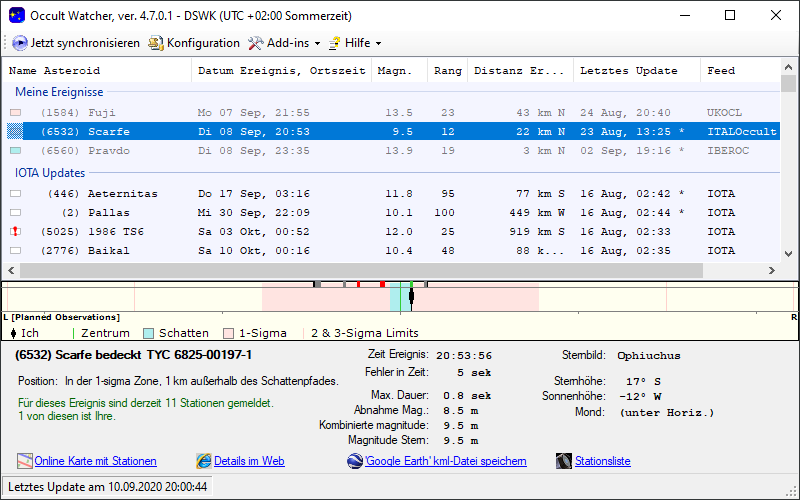Click the Google Earth globe icon
The height and width of the screenshot is (500, 800).
[x=354, y=461]
